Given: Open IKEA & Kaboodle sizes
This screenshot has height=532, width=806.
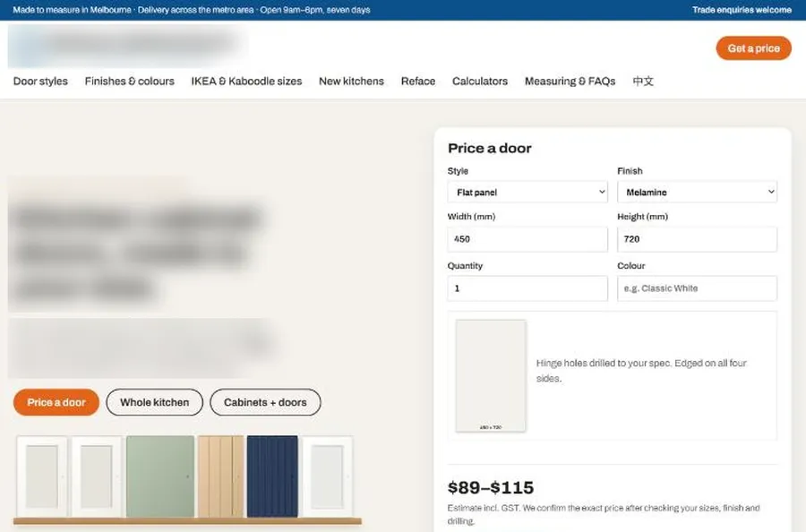Looking at the screenshot, I should 247,82.
